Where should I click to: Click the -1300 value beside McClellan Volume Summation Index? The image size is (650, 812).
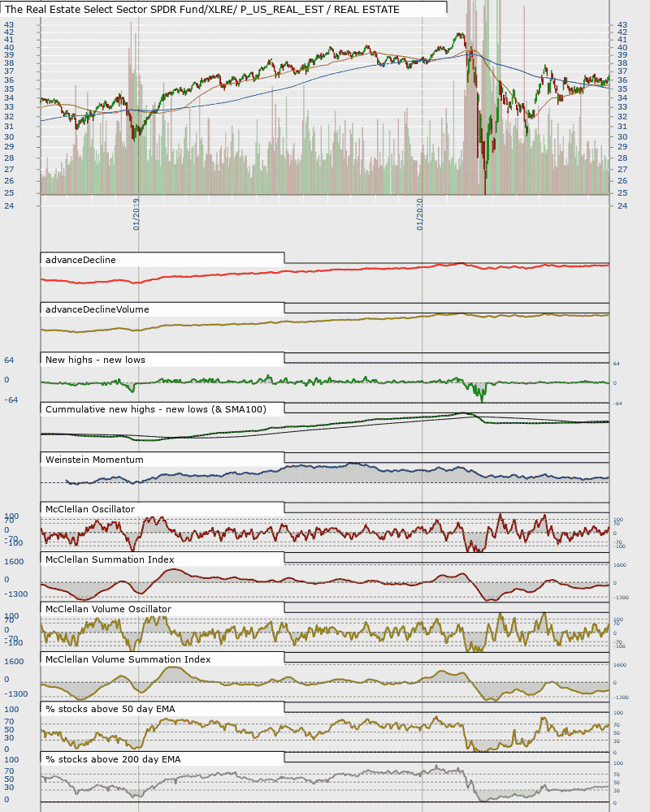point(16,694)
